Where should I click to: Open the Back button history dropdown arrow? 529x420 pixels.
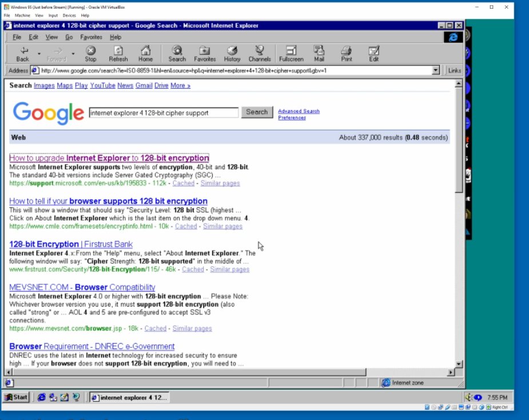tap(39, 54)
